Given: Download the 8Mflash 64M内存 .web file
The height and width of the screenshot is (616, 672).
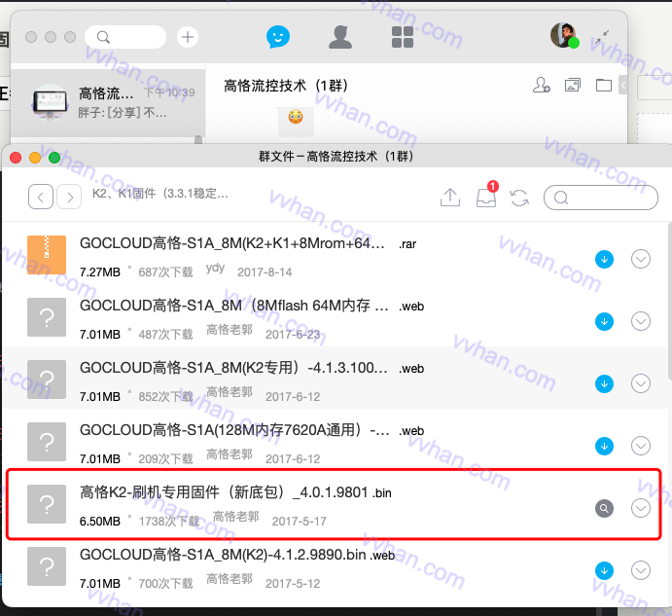Looking at the screenshot, I should coord(604,321).
